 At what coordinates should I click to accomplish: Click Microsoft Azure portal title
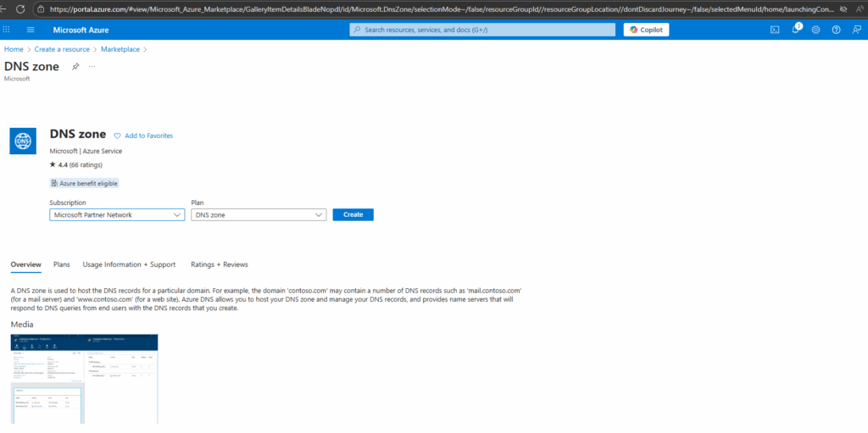point(81,30)
